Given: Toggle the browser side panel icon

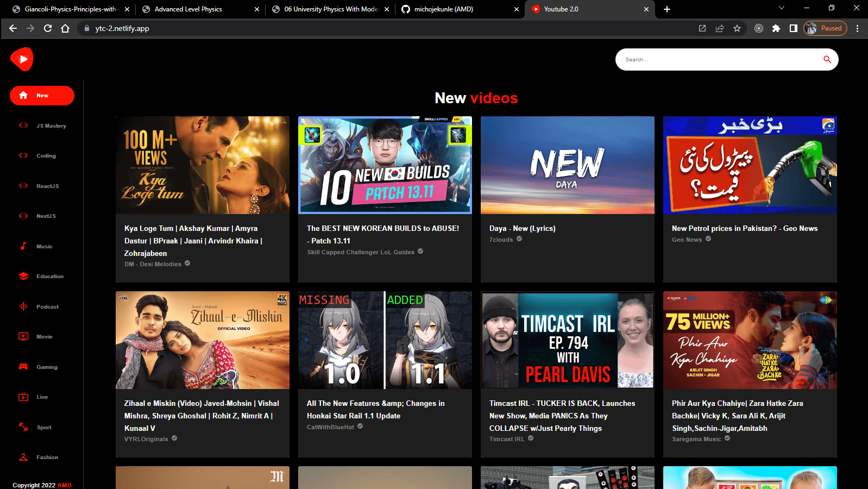Looking at the screenshot, I should [794, 28].
